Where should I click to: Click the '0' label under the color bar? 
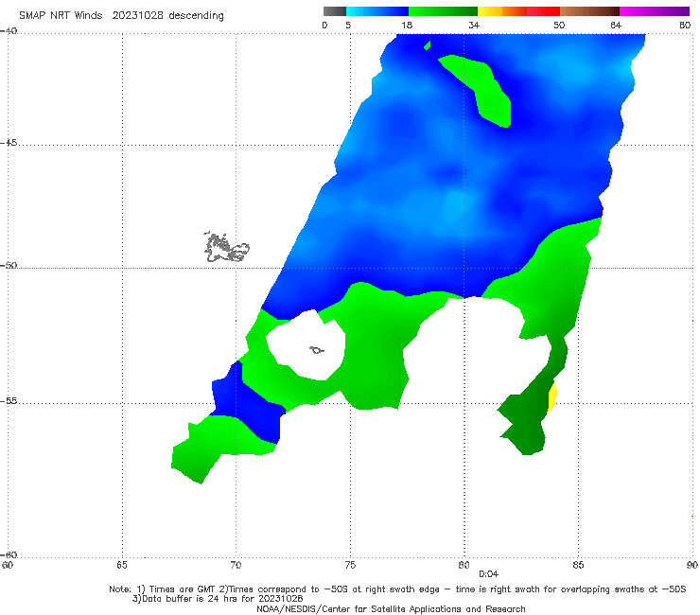pyautogui.click(x=324, y=25)
